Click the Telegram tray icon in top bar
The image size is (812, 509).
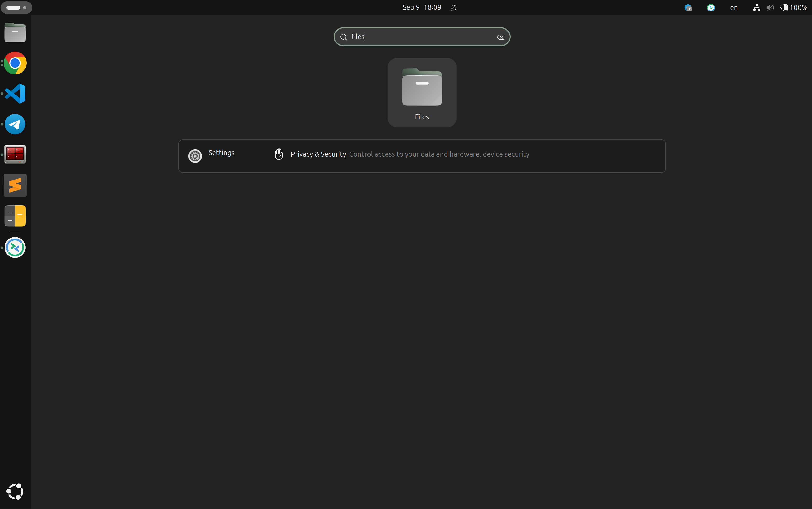click(x=688, y=7)
